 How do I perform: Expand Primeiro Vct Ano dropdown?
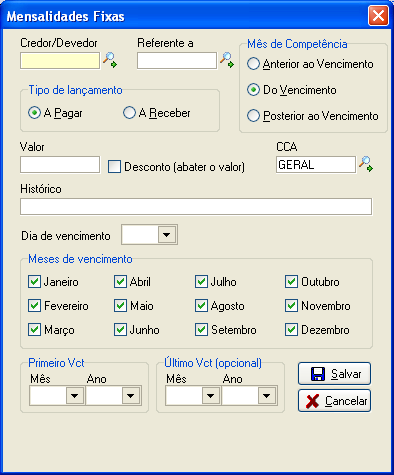131,396
